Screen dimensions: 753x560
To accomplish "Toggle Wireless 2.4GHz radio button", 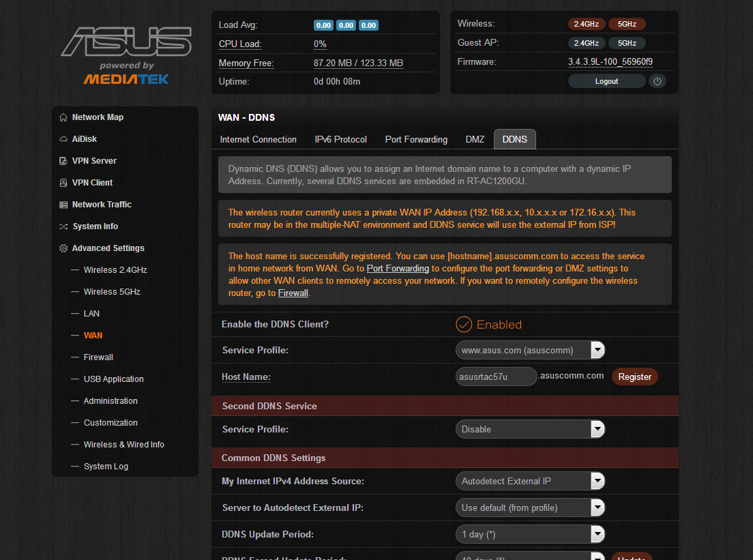I will pyautogui.click(x=586, y=24).
